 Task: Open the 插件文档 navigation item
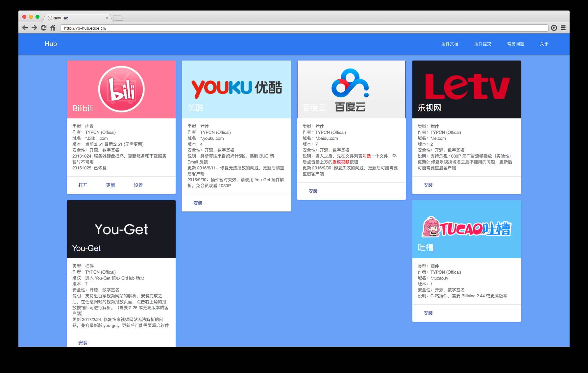tap(450, 44)
